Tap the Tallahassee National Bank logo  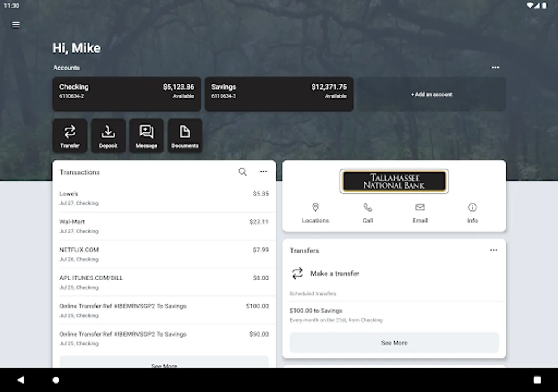point(394,181)
